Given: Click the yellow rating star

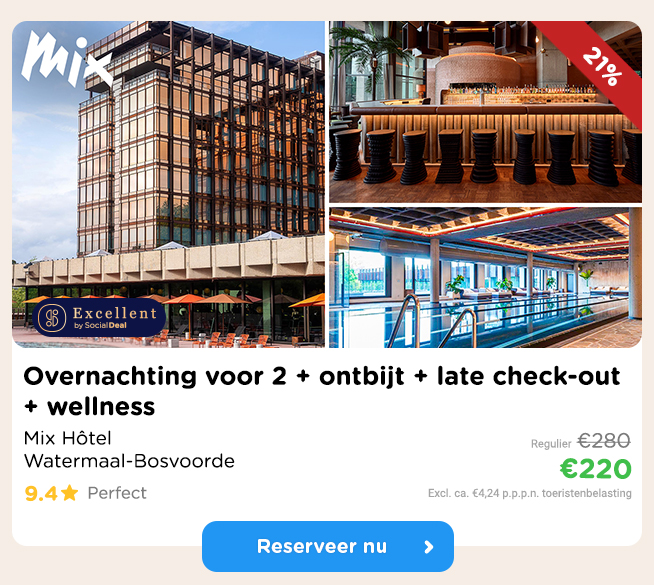Looking at the screenshot, I should 69,493.
